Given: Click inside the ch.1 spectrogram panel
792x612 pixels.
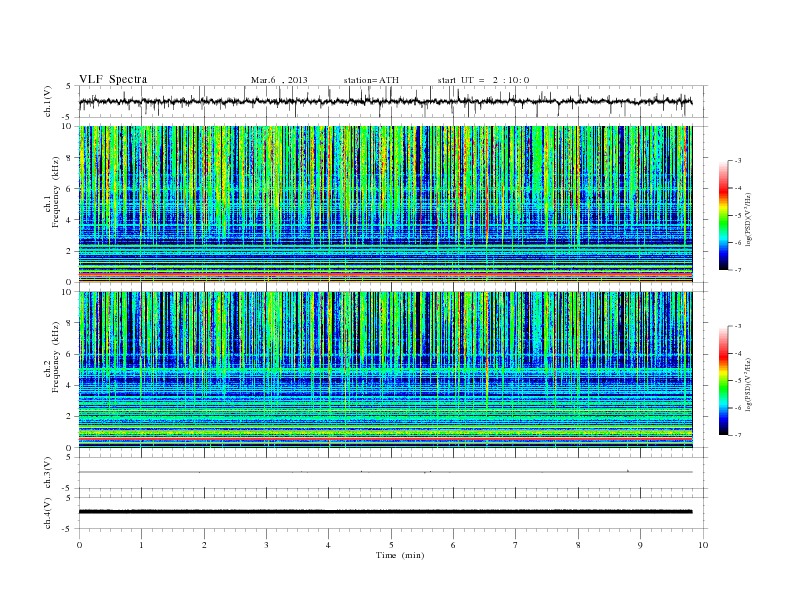Looking at the screenshot, I should (385, 204).
